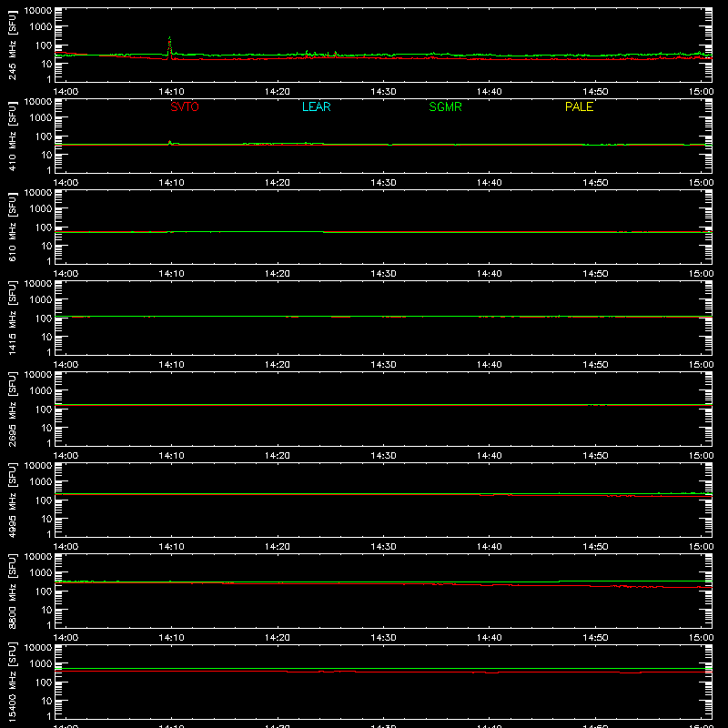Click the small 14:10 bump in 410 MHz plot
The height and width of the screenshot is (728, 728).
pos(170,142)
